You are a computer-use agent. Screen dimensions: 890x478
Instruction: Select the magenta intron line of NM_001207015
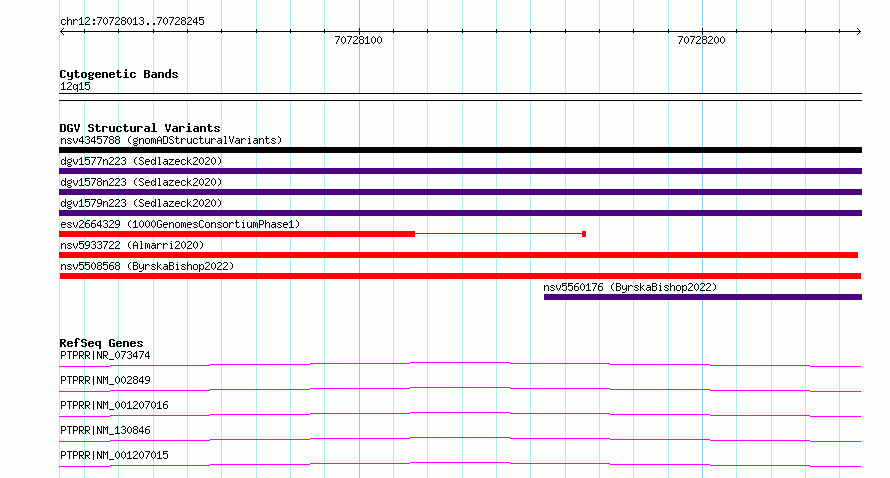(460, 462)
